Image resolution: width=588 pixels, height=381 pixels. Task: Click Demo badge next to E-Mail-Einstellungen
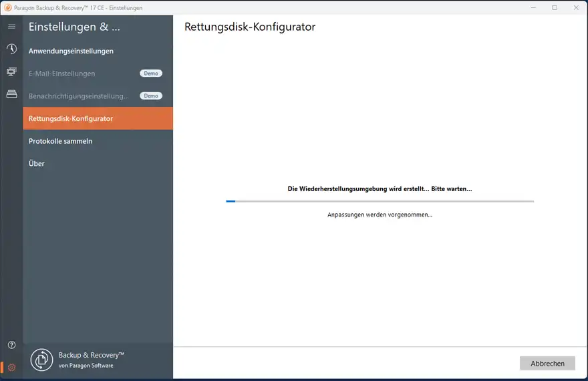[151, 74]
